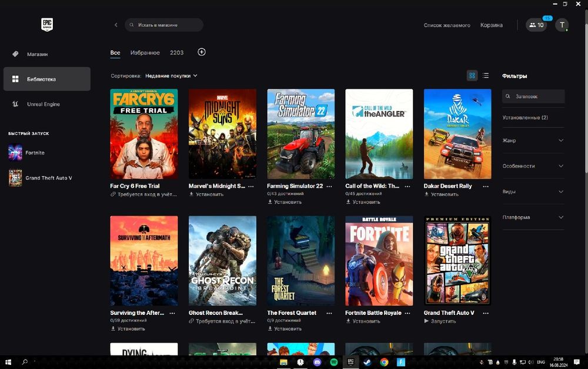
Task: Open Windows Start menu
Action: tap(8, 362)
